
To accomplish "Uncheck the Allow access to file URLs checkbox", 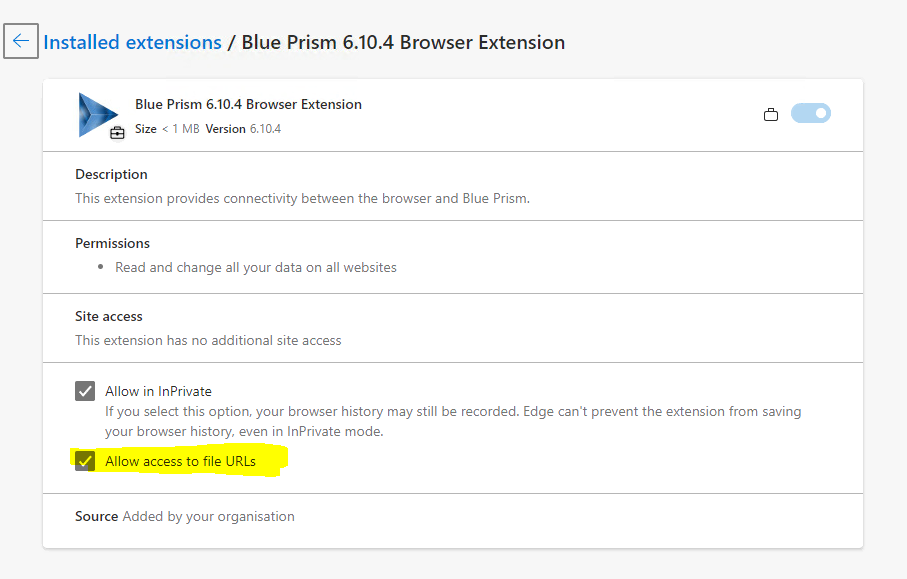I will point(85,461).
